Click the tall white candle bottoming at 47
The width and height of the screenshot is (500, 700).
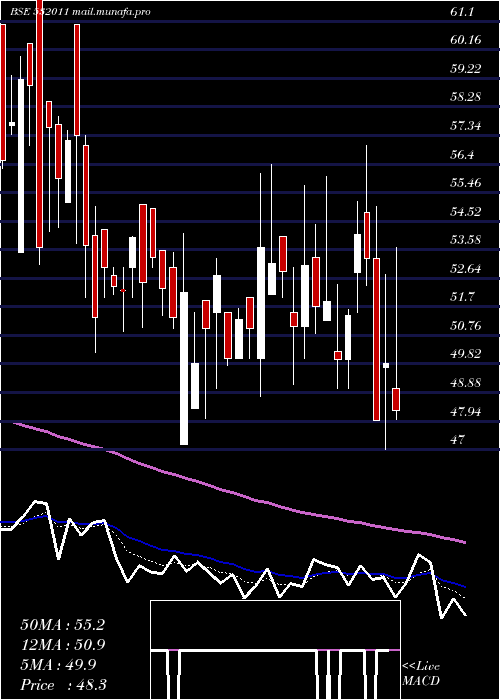(x=184, y=368)
